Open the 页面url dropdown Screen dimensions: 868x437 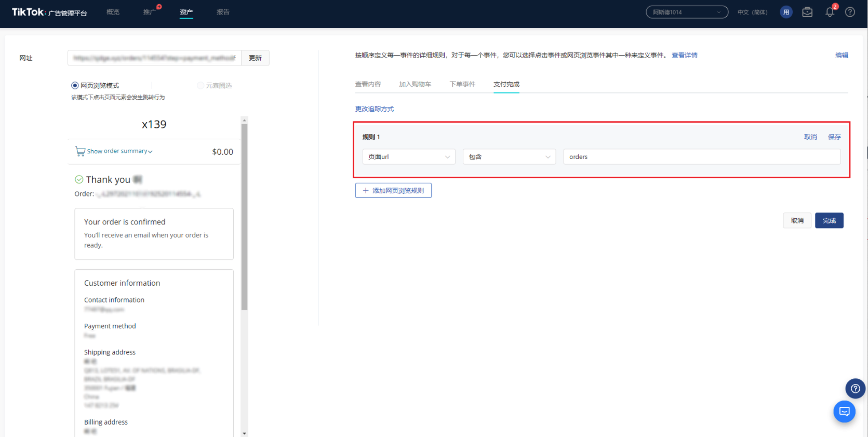(x=408, y=157)
